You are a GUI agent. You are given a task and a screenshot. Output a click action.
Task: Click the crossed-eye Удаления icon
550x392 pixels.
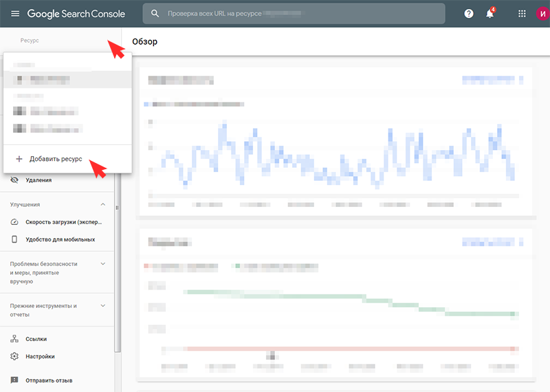[14, 180]
